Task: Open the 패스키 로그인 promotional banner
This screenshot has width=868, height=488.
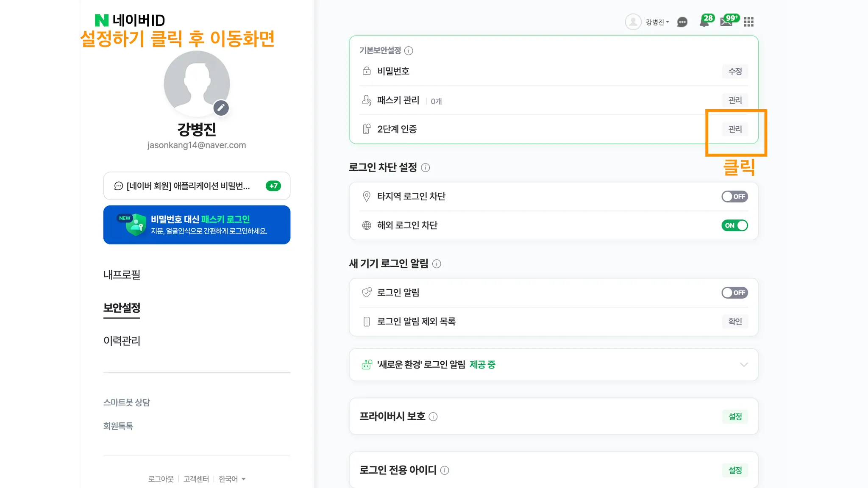Action: 197,225
